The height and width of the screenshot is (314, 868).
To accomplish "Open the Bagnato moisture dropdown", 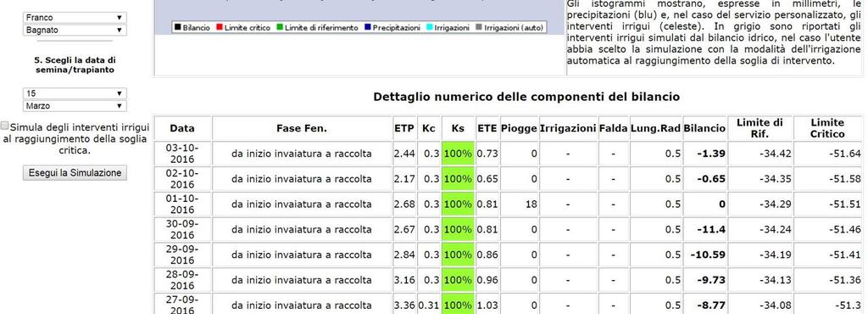I will point(75,30).
